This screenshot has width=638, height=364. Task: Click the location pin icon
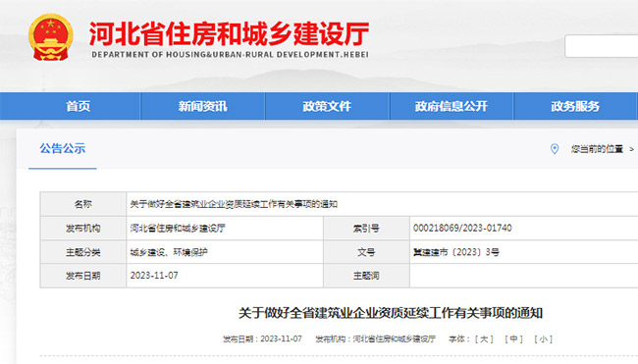555,149
